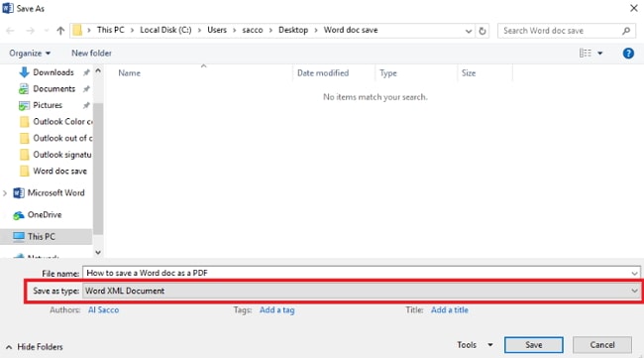Sort by Type column header
This screenshot has width=644, height=358.
[x=388, y=73]
